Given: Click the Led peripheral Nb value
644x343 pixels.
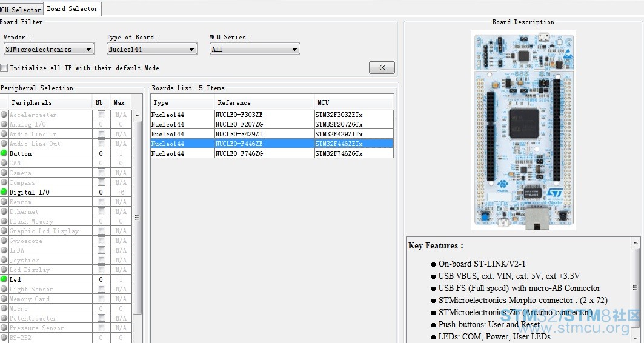Looking at the screenshot, I should [x=101, y=279].
